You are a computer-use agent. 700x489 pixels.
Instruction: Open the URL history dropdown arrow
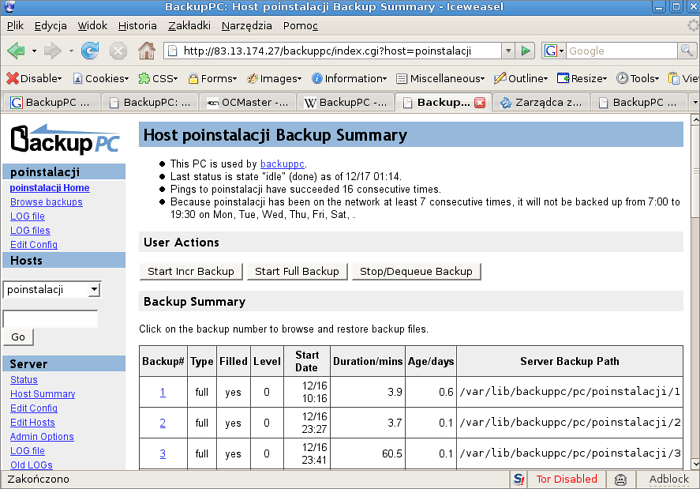pyautogui.click(x=506, y=50)
